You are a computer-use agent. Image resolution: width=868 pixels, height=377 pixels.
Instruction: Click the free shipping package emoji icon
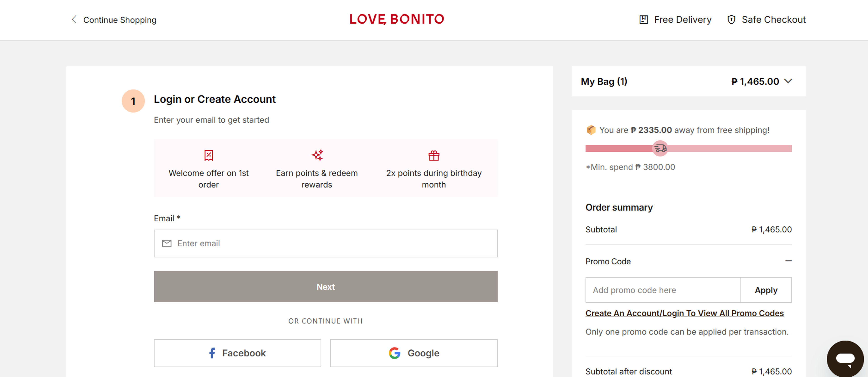(591, 130)
